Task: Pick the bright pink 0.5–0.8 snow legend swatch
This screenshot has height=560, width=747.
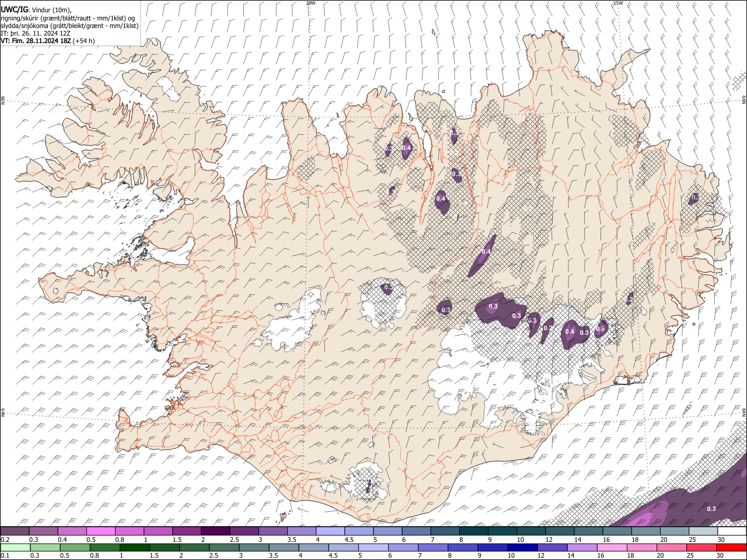Action: [x=100, y=531]
